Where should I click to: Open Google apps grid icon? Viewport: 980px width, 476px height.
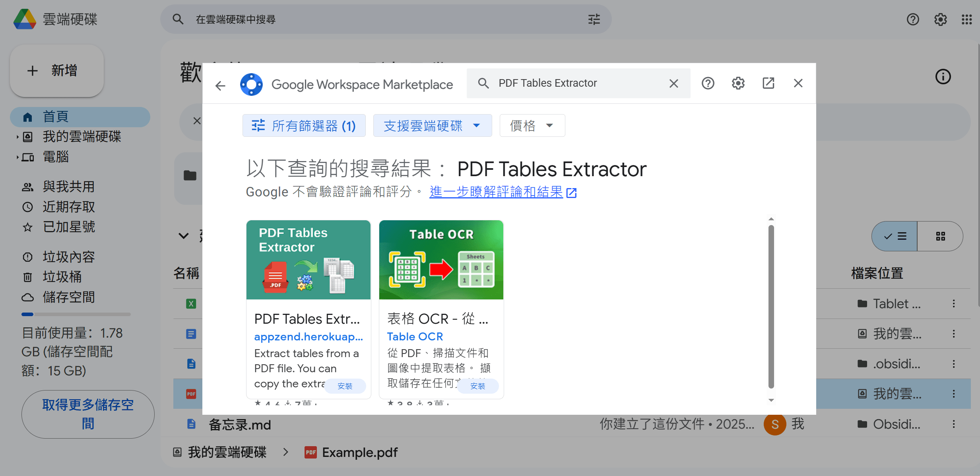point(966,19)
